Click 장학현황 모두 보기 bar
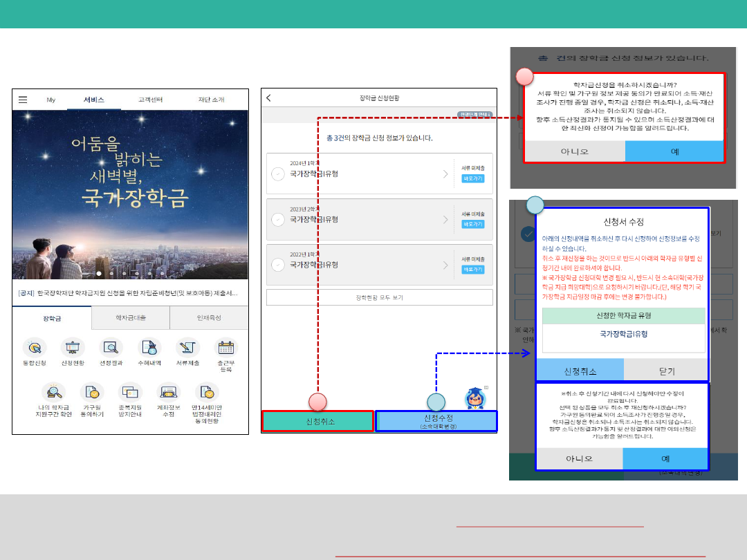This screenshot has height=560, width=747. point(379,297)
